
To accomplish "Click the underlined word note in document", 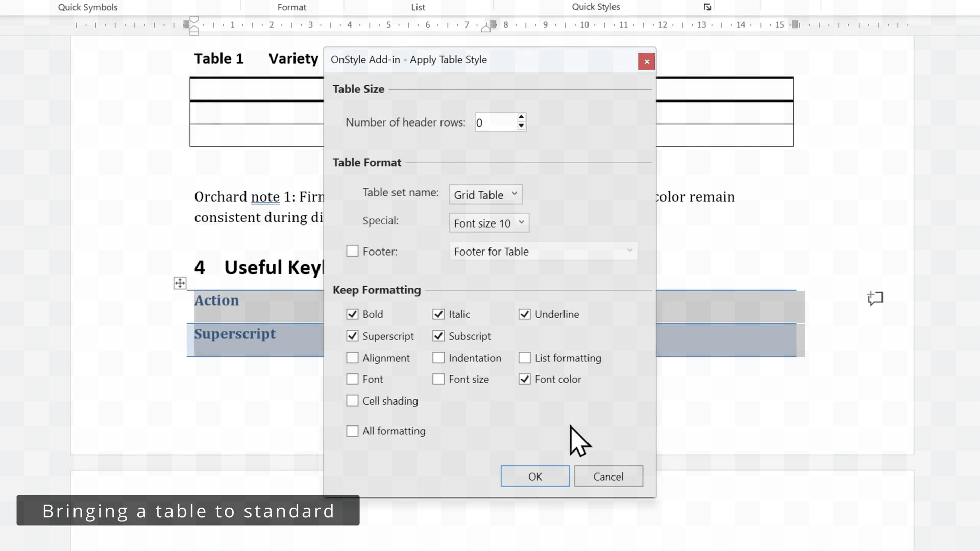I will point(265,197).
